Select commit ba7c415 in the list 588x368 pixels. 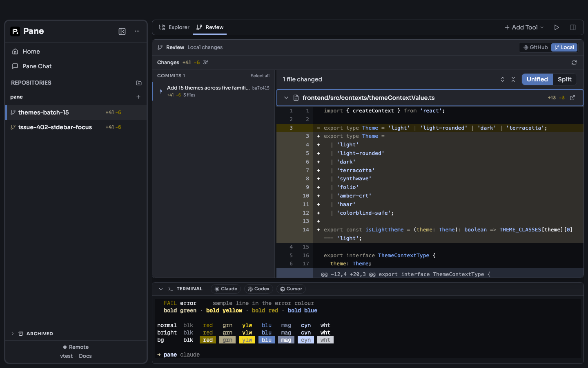pyautogui.click(x=214, y=91)
